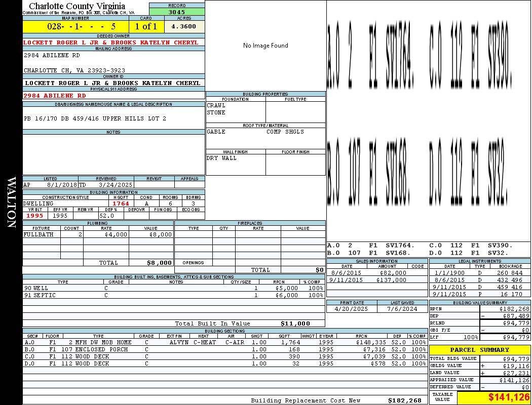The image size is (532, 405).
Task: Click the LAND VALUE $27,231
Action: (516, 373)
